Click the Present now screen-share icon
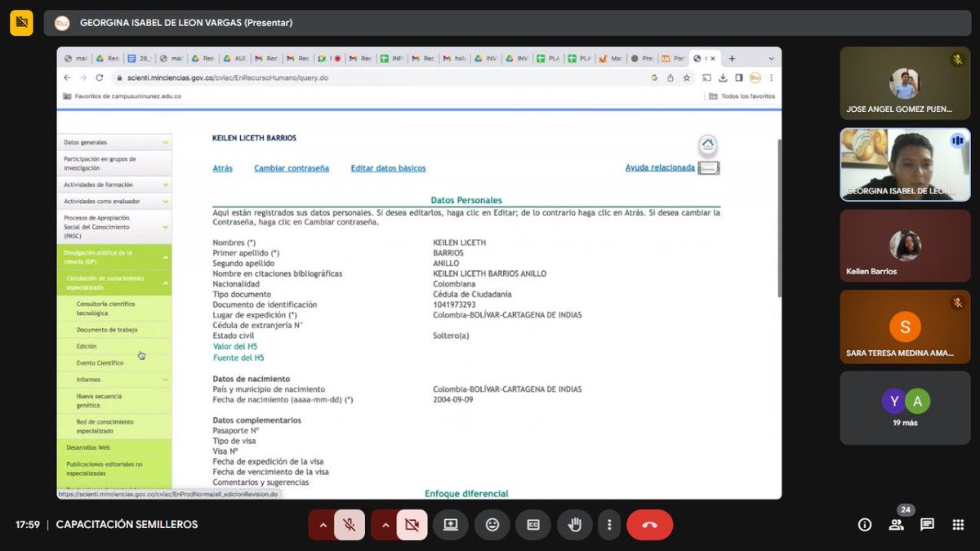 [451, 525]
